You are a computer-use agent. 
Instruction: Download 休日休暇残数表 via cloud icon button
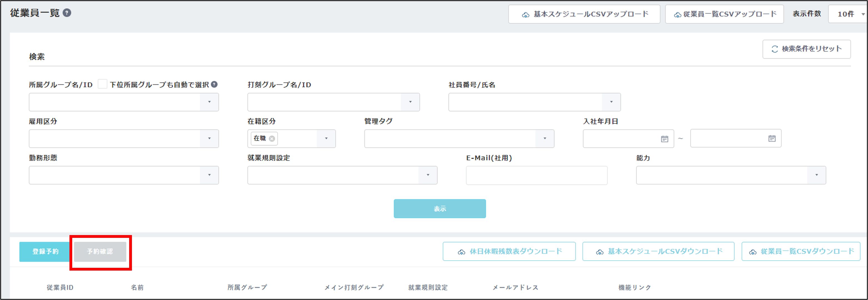509,251
